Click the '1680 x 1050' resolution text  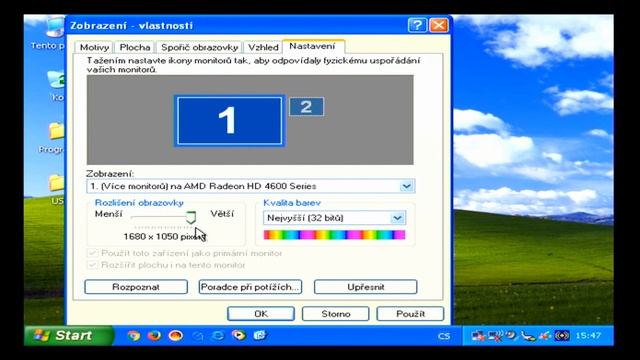(x=151, y=237)
